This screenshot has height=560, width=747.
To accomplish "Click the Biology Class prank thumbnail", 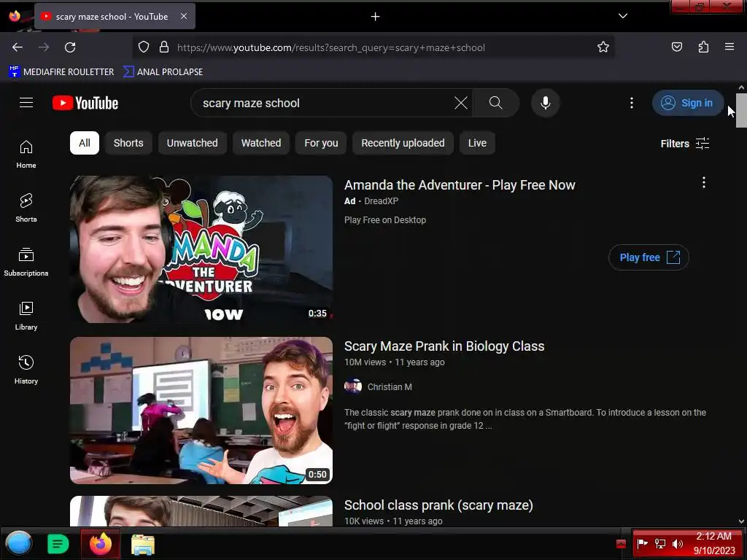I will [201, 411].
